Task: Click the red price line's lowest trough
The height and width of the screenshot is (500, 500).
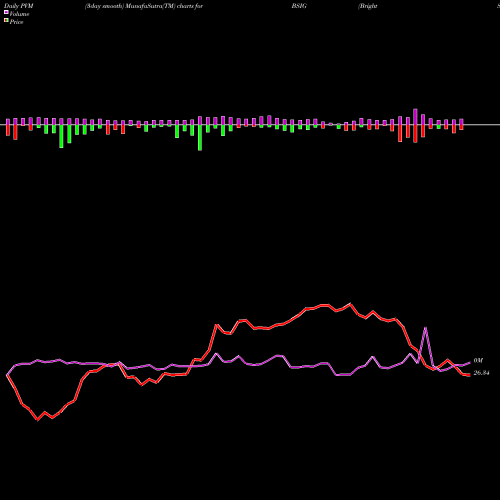Action: [x=38, y=420]
